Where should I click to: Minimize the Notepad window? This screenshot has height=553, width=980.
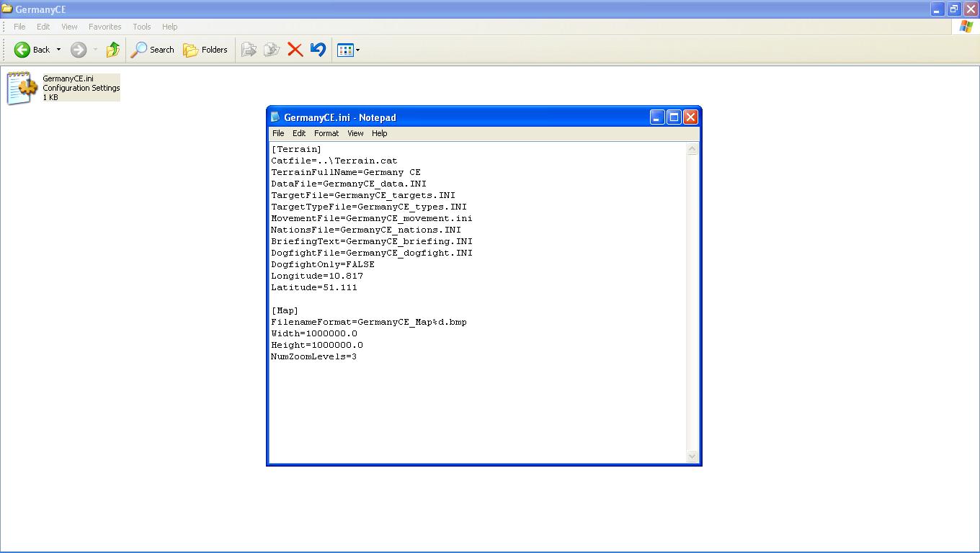pyautogui.click(x=657, y=117)
